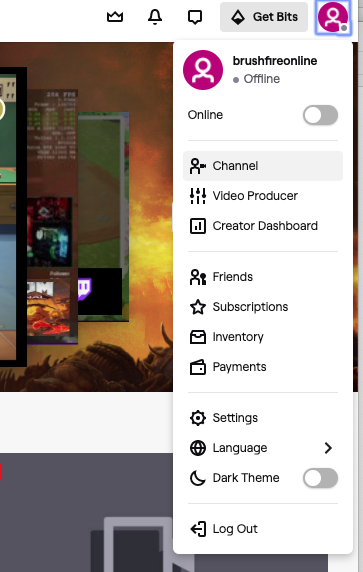Open the whispers chat bubble icon

(x=195, y=17)
